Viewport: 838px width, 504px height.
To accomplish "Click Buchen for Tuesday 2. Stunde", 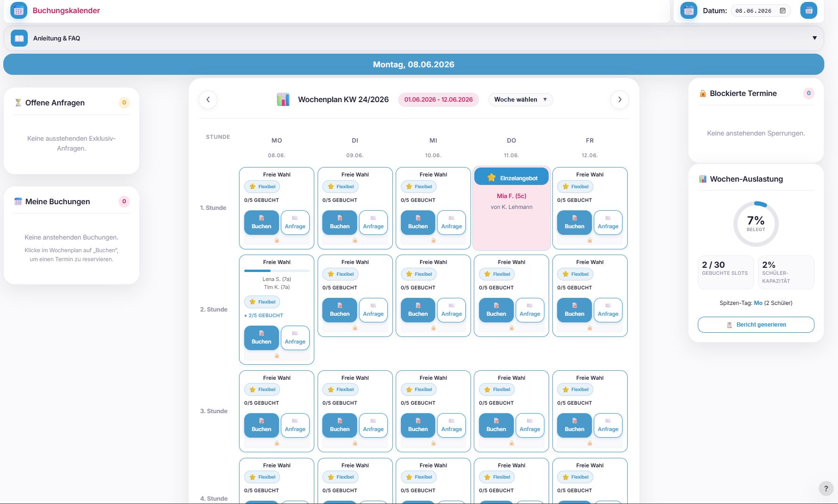I will [340, 310].
